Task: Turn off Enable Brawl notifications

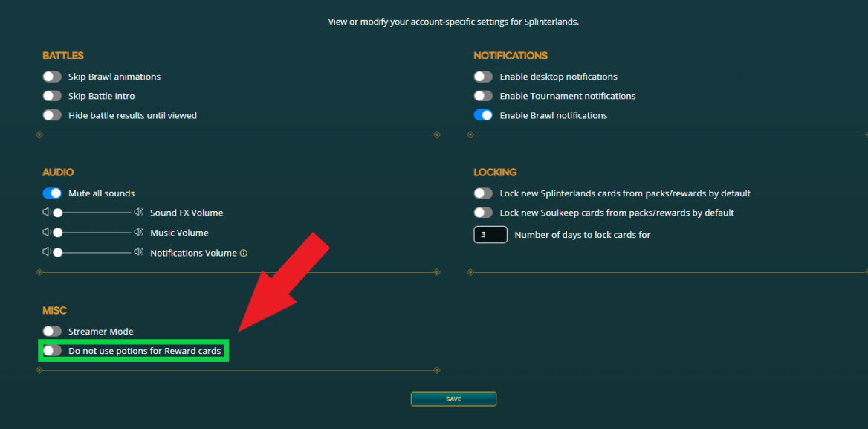Action: tap(483, 115)
